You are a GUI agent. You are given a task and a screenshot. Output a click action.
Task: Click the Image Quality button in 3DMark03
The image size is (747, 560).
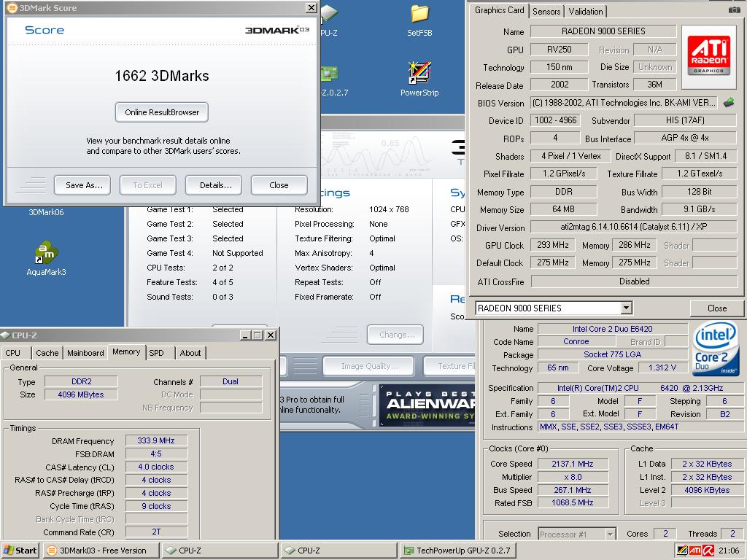click(x=370, y=366)
